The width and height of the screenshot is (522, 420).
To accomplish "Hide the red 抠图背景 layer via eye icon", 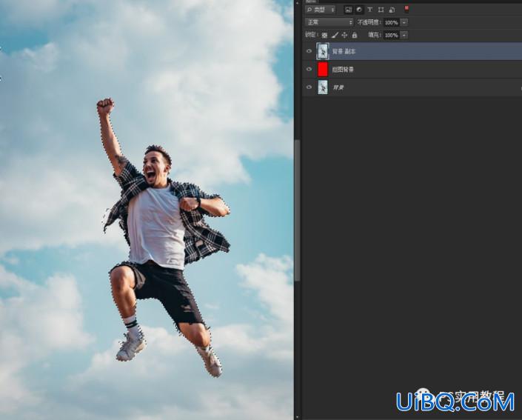I will pos(309,70).
